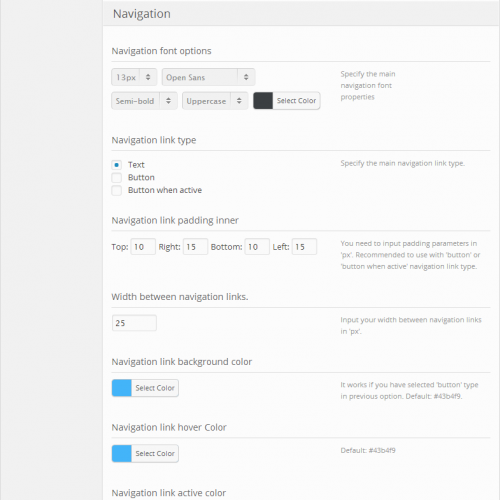Click Select Color for link hover
The image size is (500, 500).
(x=155, y=453)
